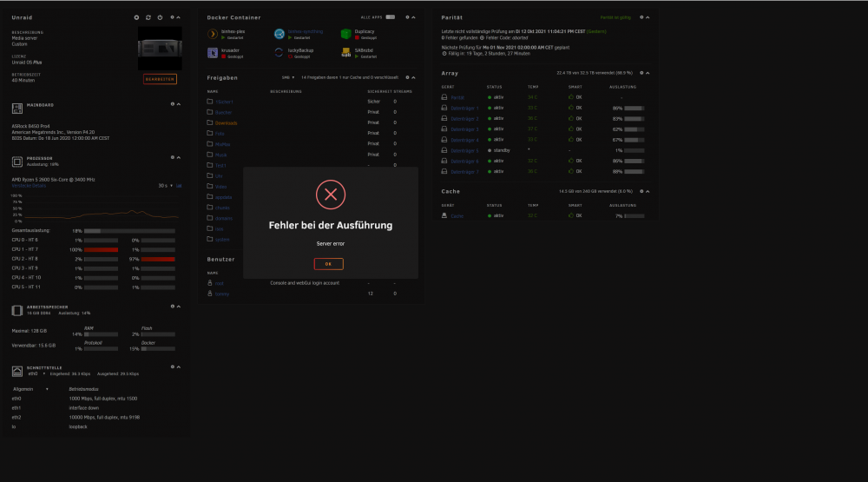
Task: Open Cache settings gear
Action: tap(641, 191)
